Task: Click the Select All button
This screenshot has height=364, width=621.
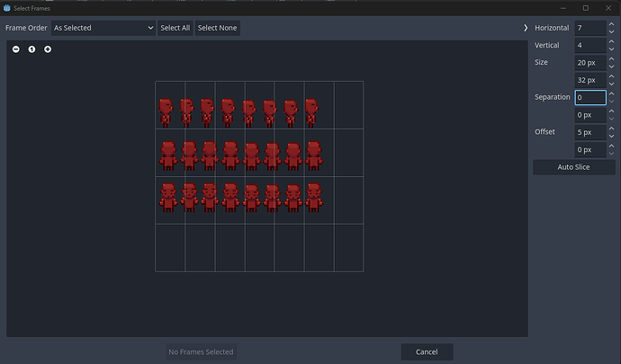Action: (x=175, y=28)
